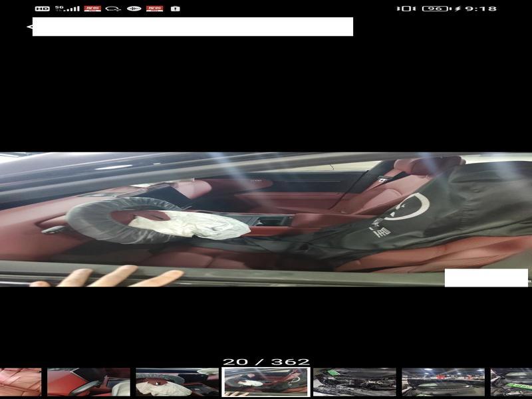
Task: Open engine bay thumbnail right of selected
Action: pos(354,382)
